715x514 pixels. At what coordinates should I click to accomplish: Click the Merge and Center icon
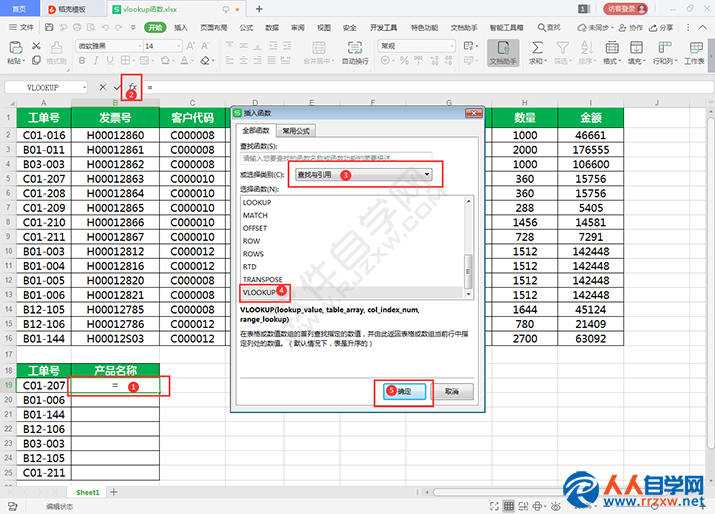(x=319, y=48)
